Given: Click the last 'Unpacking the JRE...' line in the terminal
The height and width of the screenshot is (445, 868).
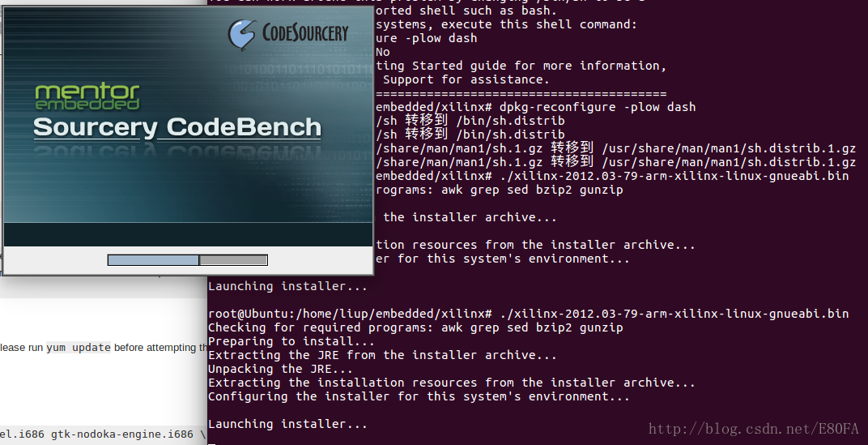Looking at the screenshot, I should 280,369.
